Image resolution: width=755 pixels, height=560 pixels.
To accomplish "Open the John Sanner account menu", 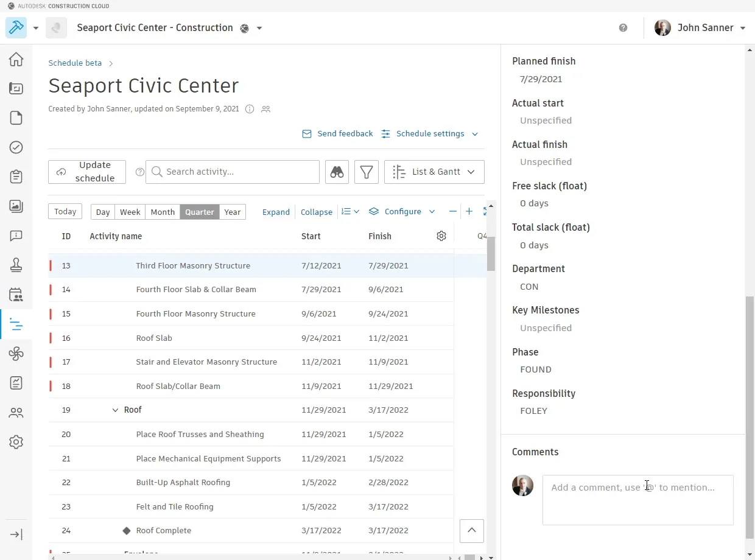I will [x=700, y=28].
